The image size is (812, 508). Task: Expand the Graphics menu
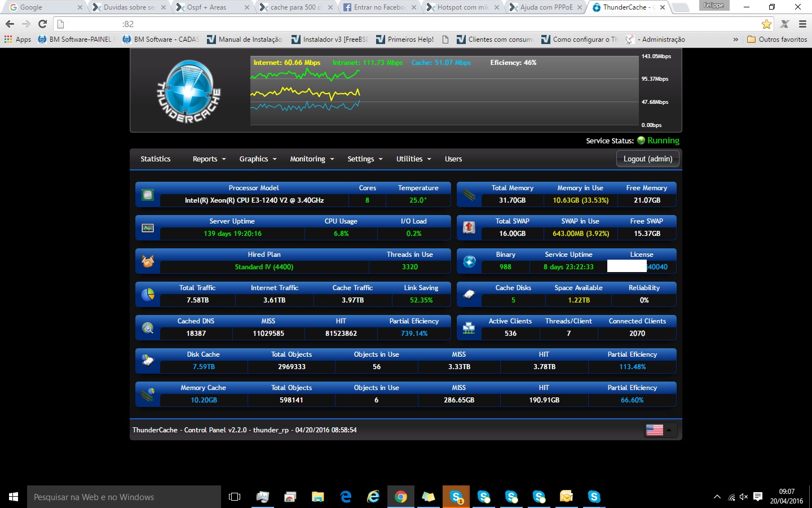pos(258,159)
